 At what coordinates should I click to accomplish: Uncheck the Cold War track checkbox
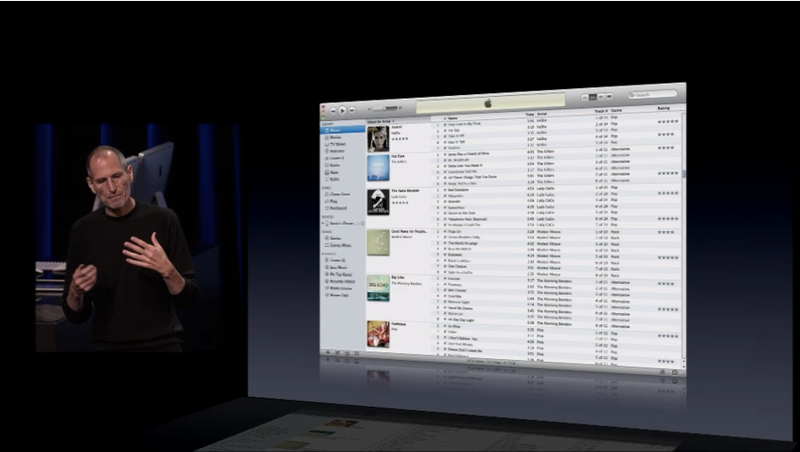tap(445, 296)
